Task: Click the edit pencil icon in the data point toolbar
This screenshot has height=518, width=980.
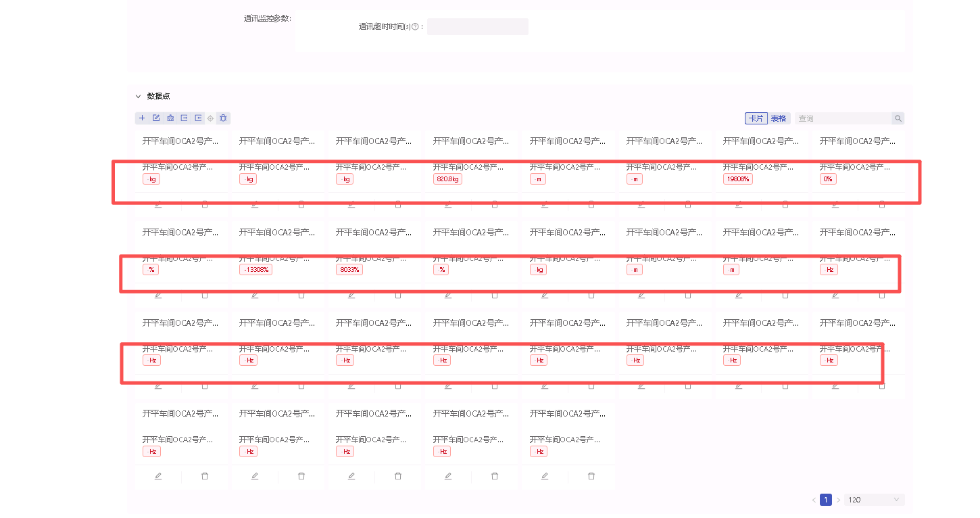Action: click(156, 118)
